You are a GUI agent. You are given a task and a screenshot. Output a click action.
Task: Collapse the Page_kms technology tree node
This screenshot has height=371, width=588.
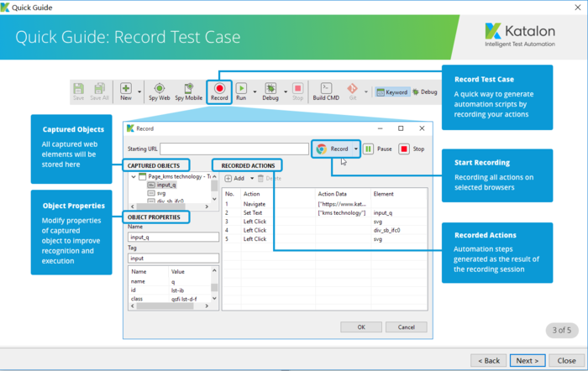pos(134,176)
